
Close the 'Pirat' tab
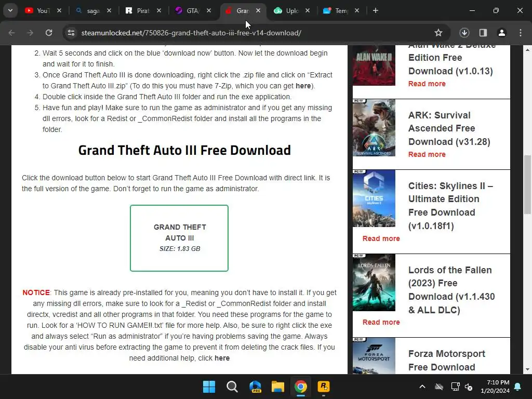(x=159, y=10)
